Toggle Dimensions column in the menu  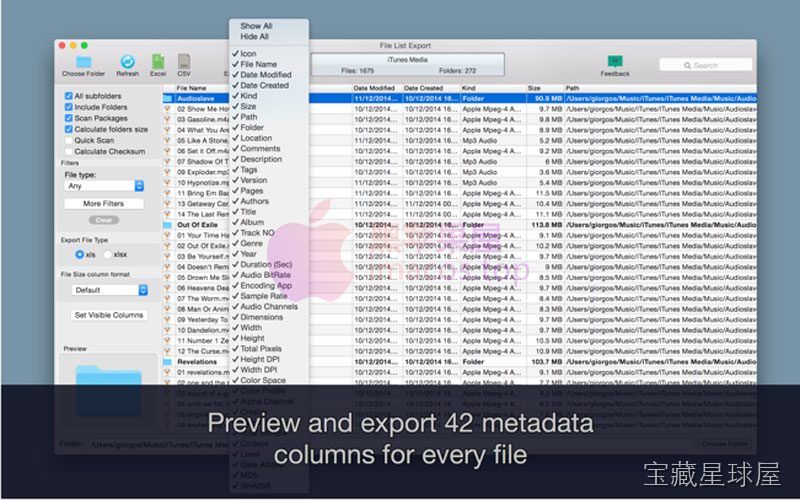tap(261, 317)
